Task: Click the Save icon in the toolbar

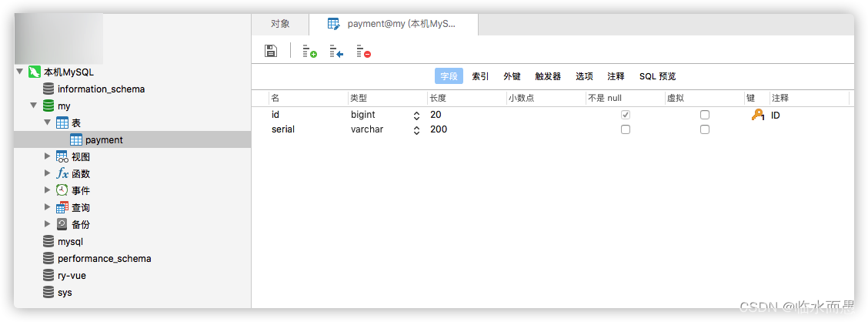Action: [271, 51]
